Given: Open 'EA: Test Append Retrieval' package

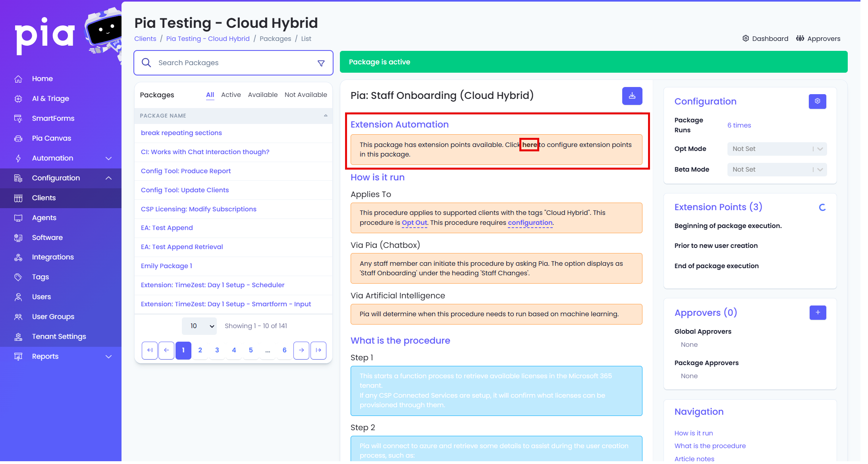Looking at the screenshot, I should click(x=182, y=247).
